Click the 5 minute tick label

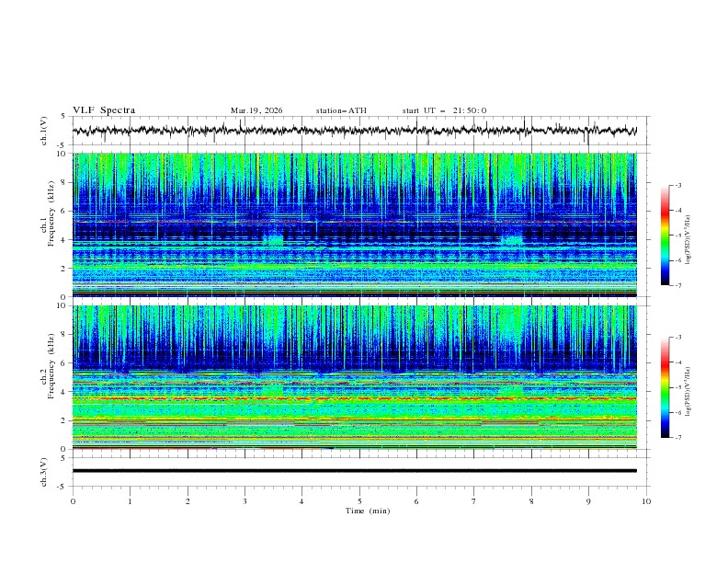[359, 501]
